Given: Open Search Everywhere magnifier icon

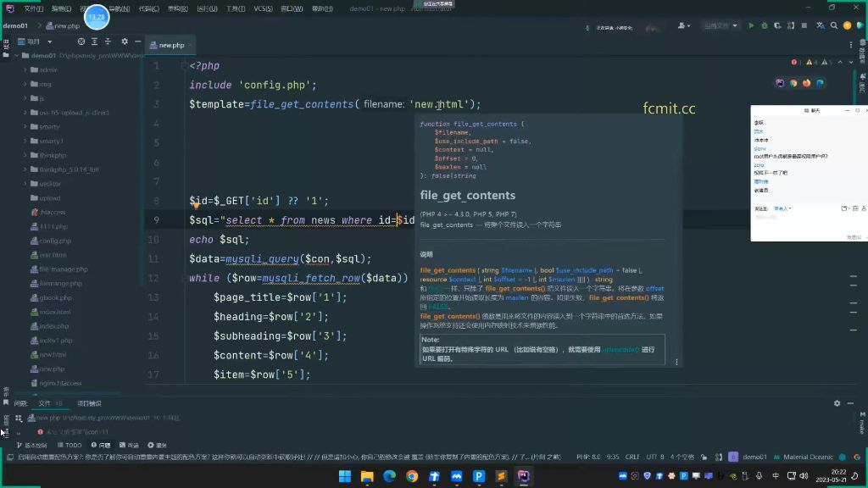Looking at the screenshot, I should pyautogui.click(x=834, y=25).
